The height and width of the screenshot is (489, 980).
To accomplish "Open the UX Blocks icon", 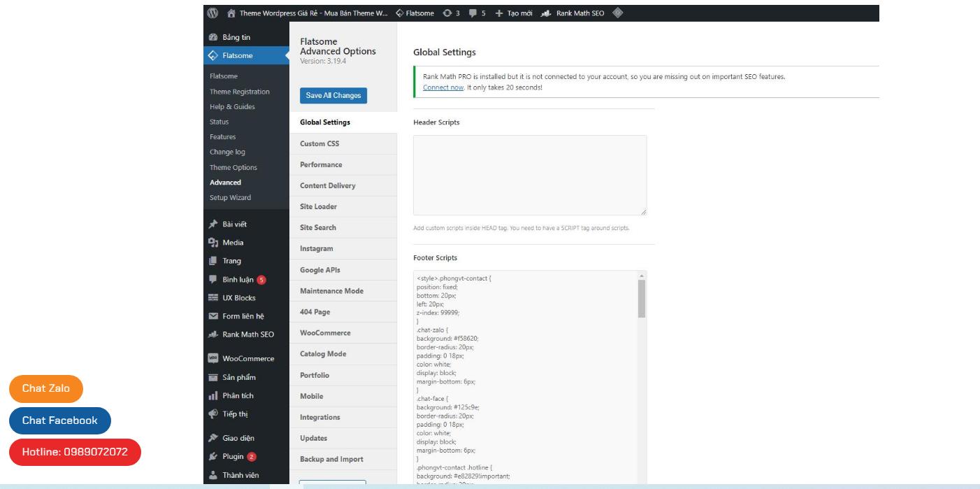I will pos(215,297).
